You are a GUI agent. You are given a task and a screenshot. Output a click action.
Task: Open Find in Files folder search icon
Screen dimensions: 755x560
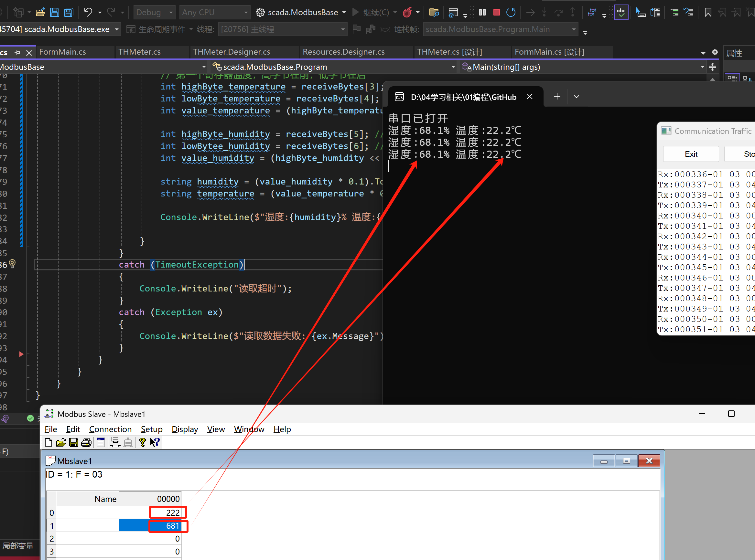(x=434, y=13)
